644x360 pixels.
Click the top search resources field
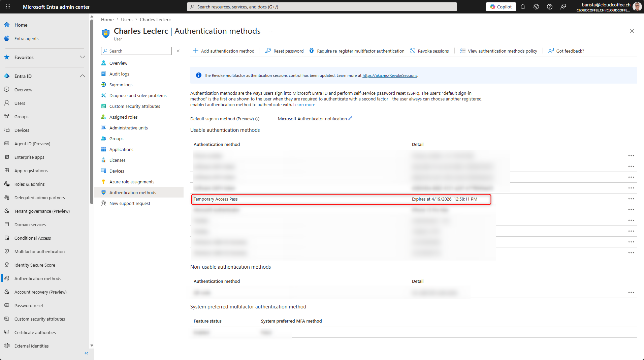[x=322, y=7]
